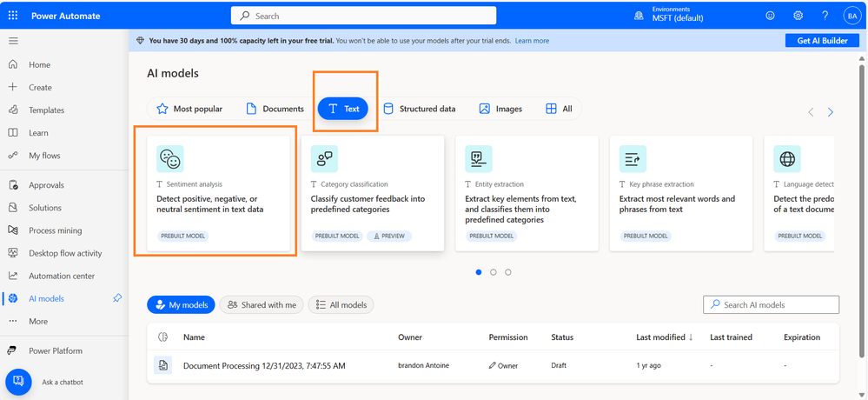Click the Get AI Builder button
The height and width of the screenshot is (400, 868).
(x=822, y=41)
